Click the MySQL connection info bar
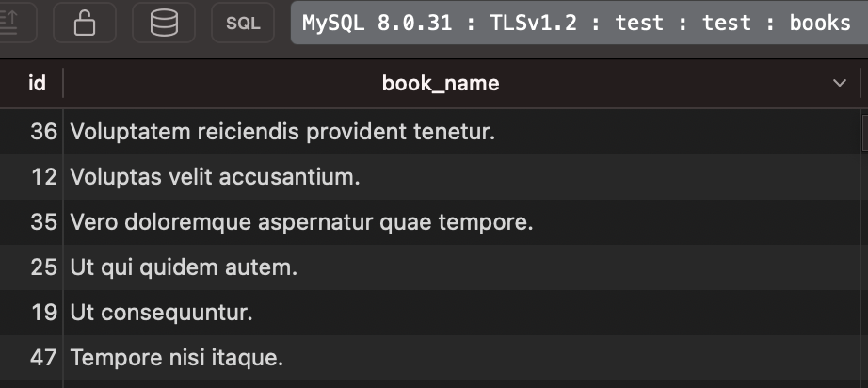The image size is (868, 388). point(579,23)
